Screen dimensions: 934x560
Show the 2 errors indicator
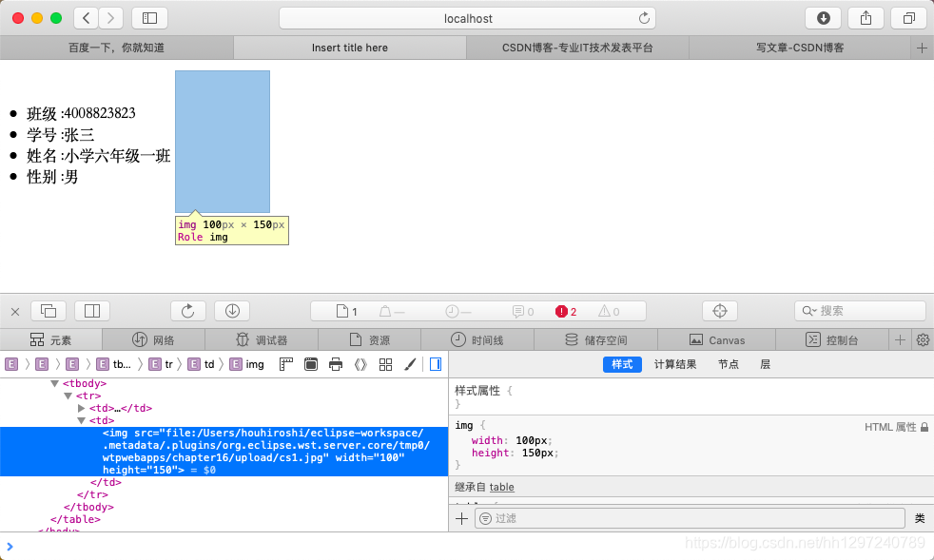pos(566,312)
